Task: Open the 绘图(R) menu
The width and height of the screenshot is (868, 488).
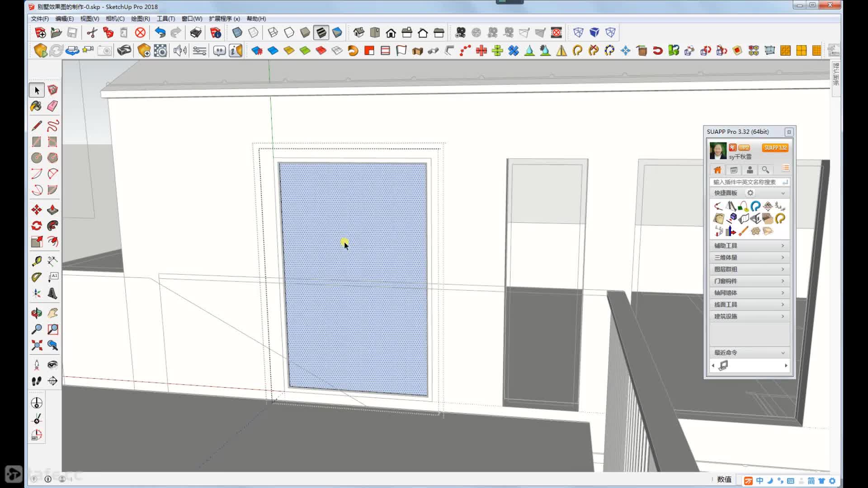Action: [141, 19]
